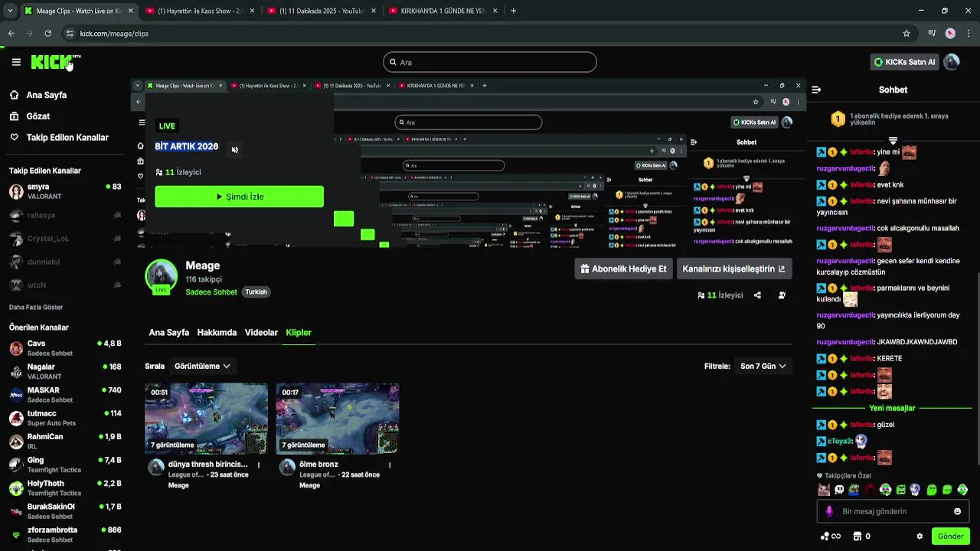Focus the Bir mesaj gönderin input
Image resolution: width=980 pixels, height=551 pixels.
point(893,511)
